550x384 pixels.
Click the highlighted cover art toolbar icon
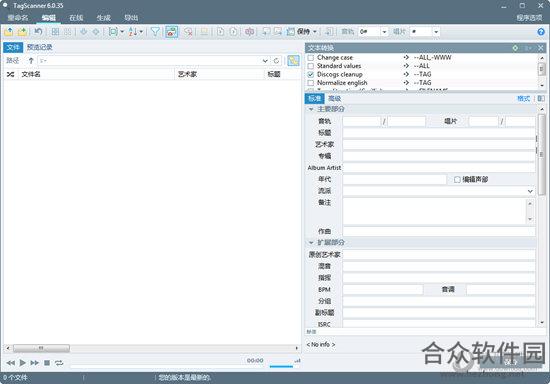[172, 32]
